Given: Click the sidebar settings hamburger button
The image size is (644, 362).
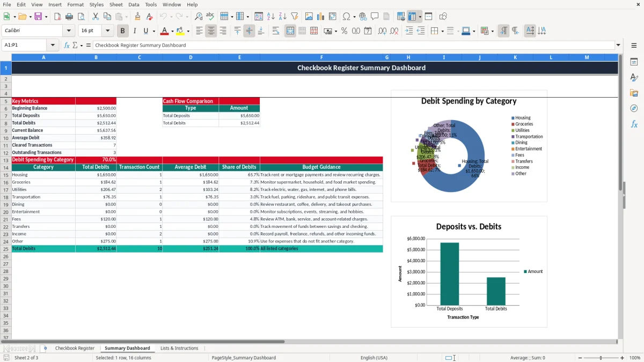Looking at the screenshot, I should click(634, 45).
